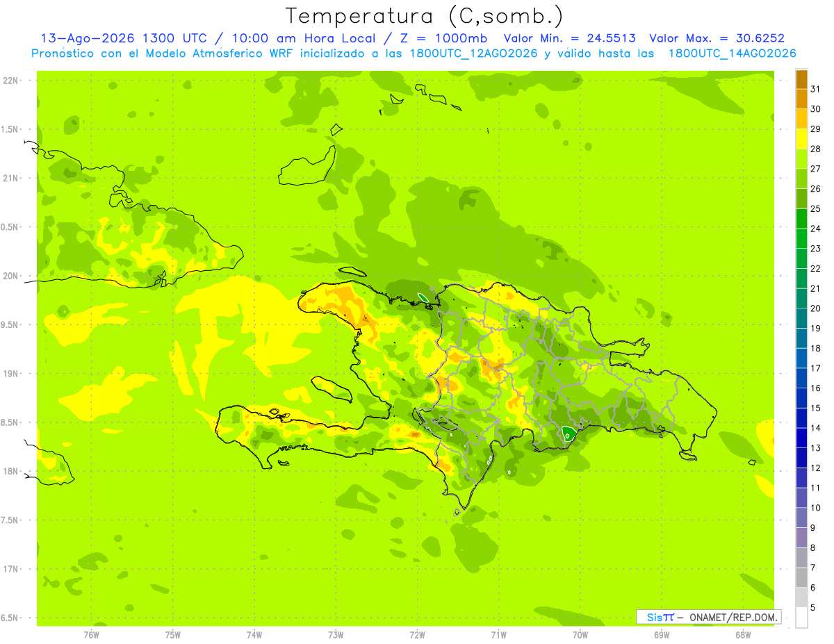Image resolution: width=834 pixels, height=644 pixels.
Task: Click the "17N" latitude label
Action: click(11, 569)
